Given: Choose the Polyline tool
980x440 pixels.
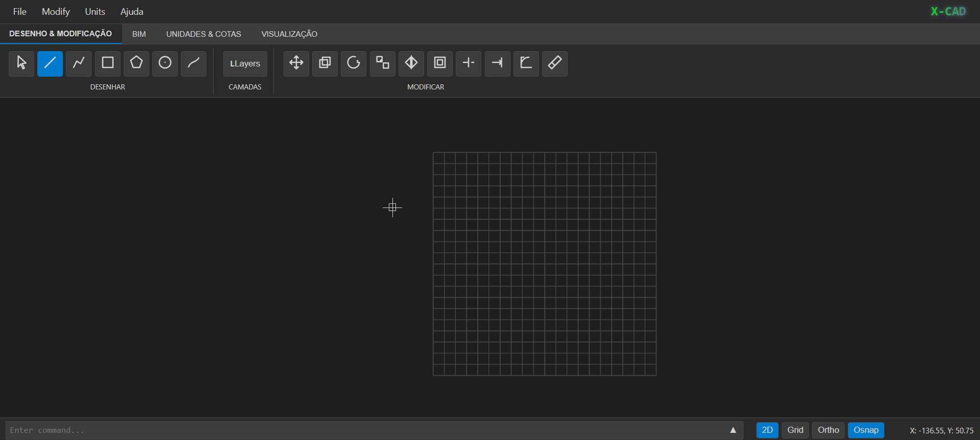Looking at the screenshot, I should pos(79,63).
